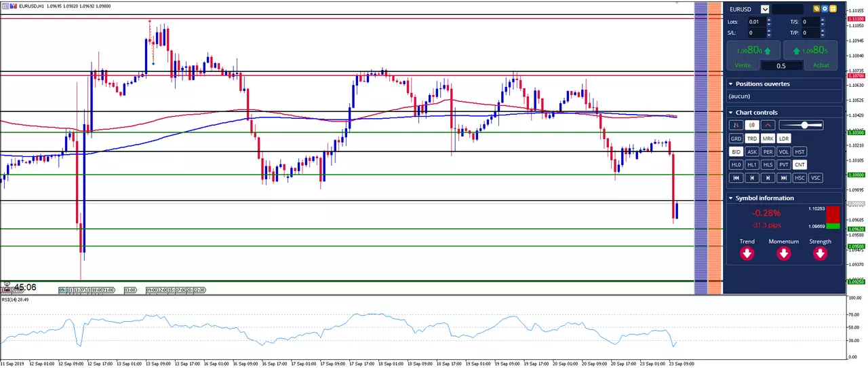This screenshot has height=368, width=868.
Task: Decrease the T/P value with down arrow
Action: click(x=823, y=35)
